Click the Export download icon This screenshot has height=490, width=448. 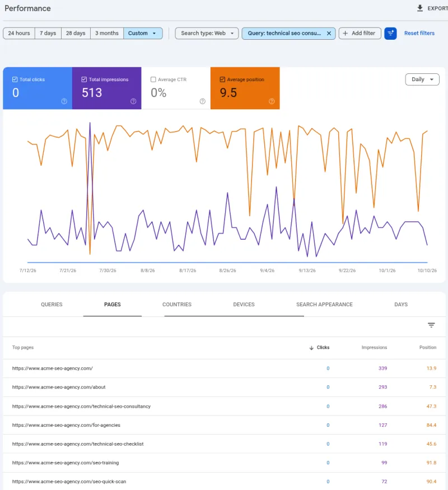pyautogui.click(x=420, y=8)
